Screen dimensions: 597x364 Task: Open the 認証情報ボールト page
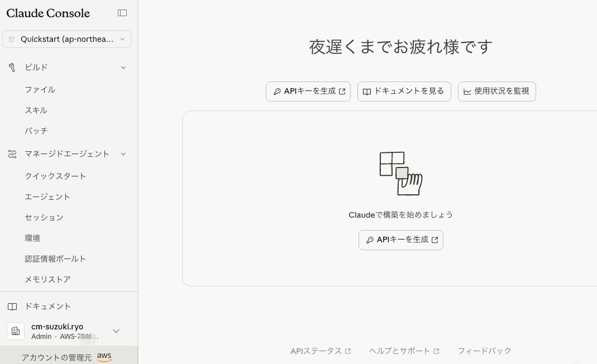55,258
